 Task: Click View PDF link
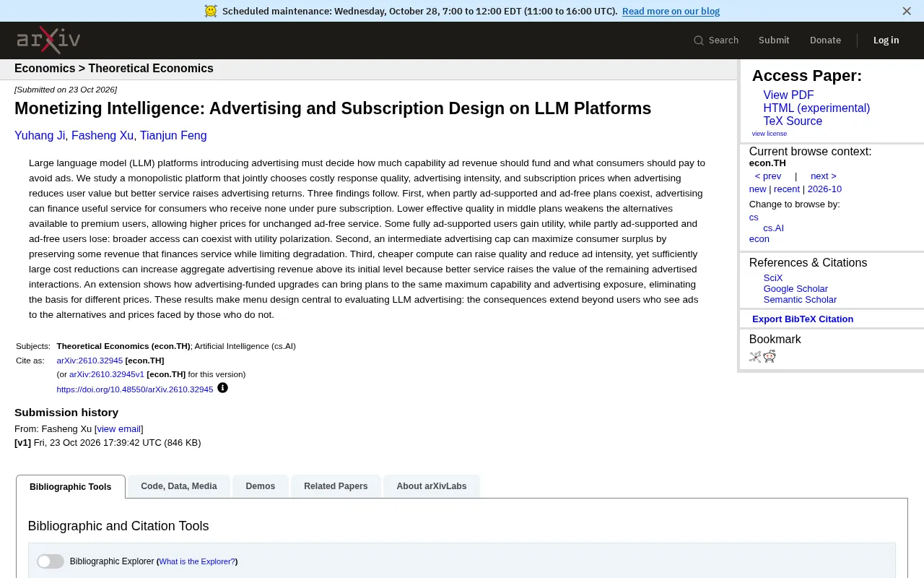(x=788, y=95)
